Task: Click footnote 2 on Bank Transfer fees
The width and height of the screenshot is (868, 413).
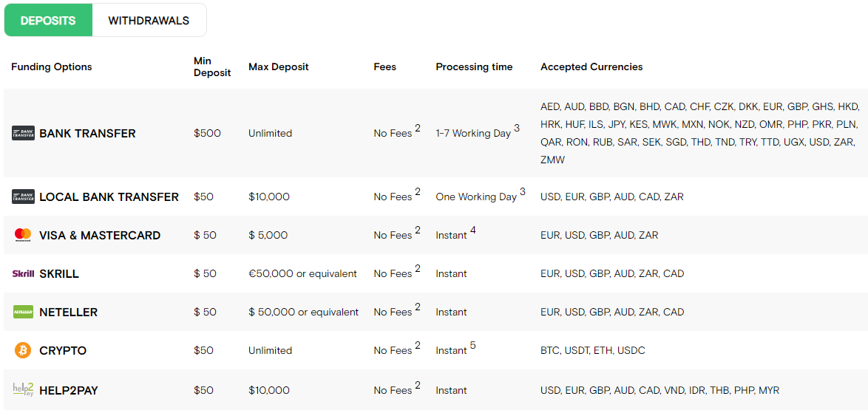Action: pos(418,128)
